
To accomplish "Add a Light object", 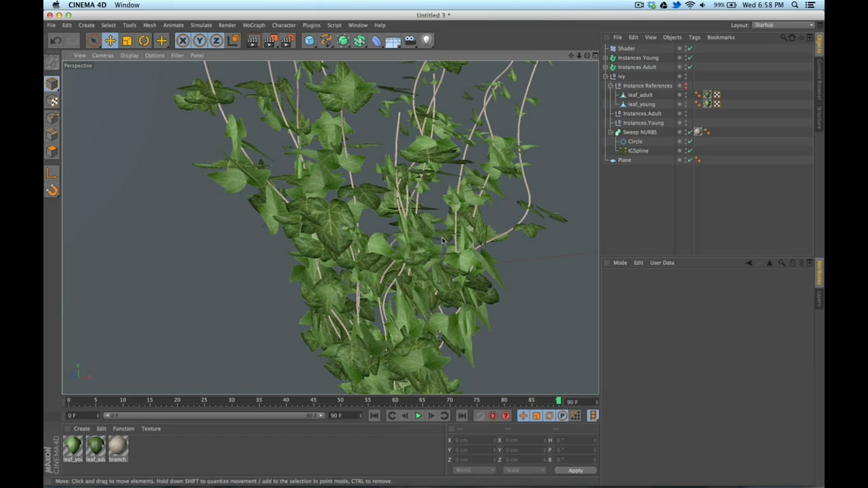I will pos(427,41).
